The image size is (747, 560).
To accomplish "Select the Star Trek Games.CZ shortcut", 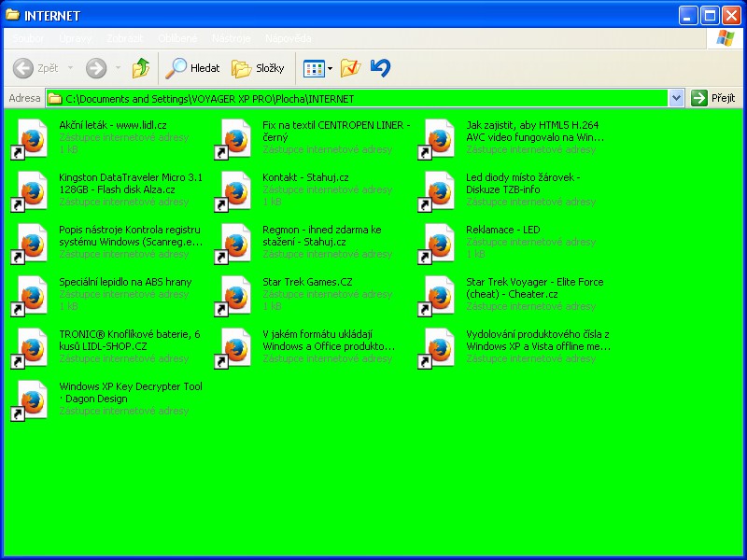I will (306, 282).
